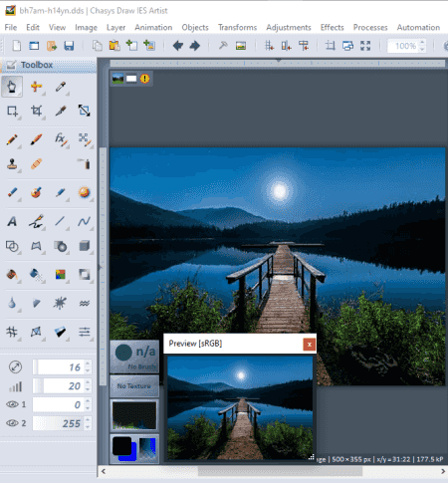Click the Open file folder icon
Viewport: 448px width, 483px height.
52,46
